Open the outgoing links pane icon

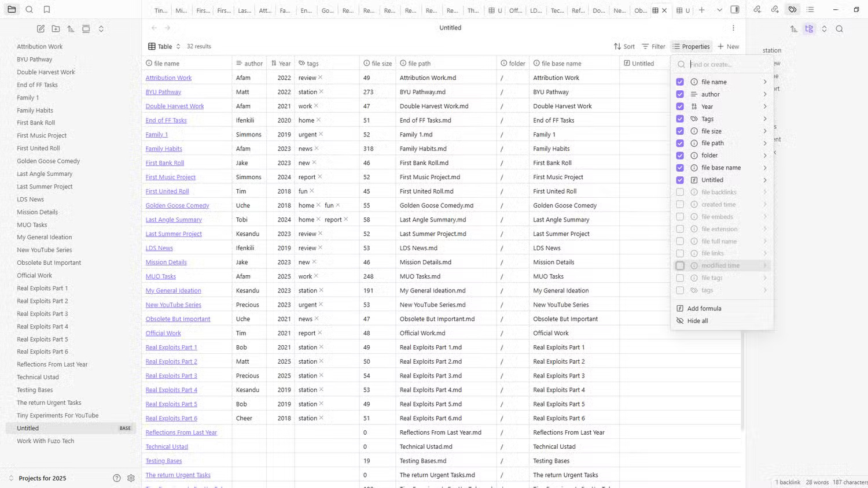(775, 10)
